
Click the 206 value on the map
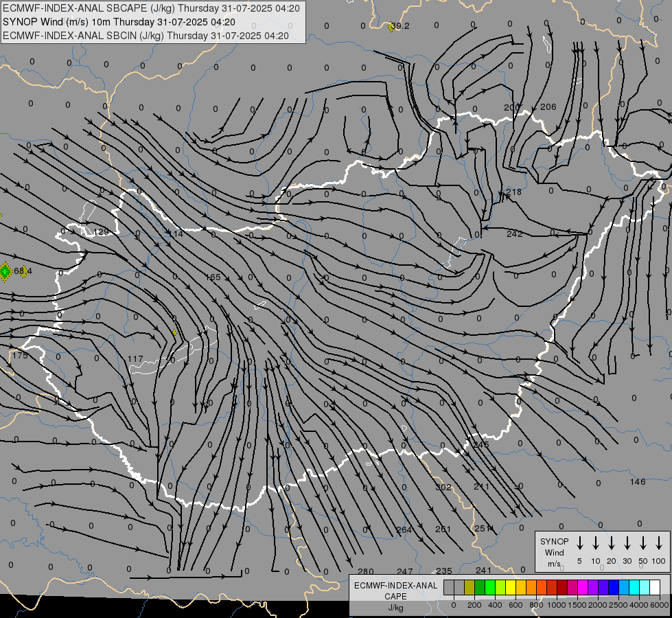(x=548, y=107)
